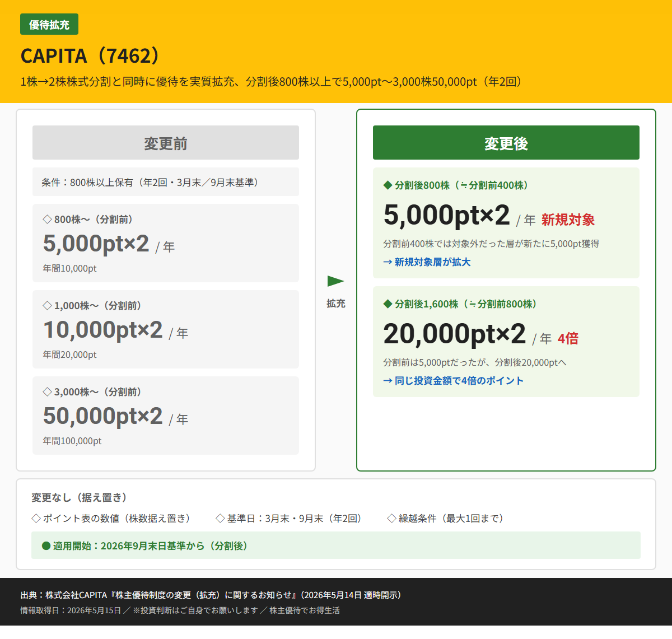Viewport: 672px width, 639px height.
Task: Click the red 新規対象 label
Action: (x=568, y=220)
